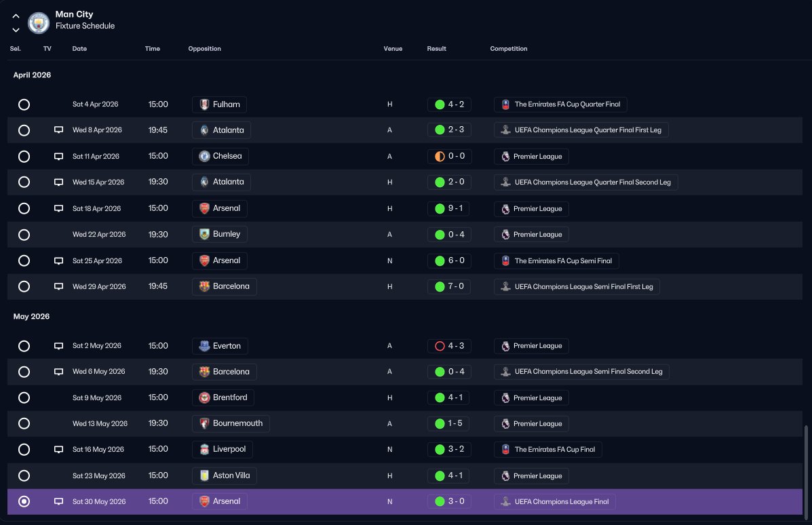Select the Everton fixture radio button
This screenshot has height=525, width=812.
(24, 346)
